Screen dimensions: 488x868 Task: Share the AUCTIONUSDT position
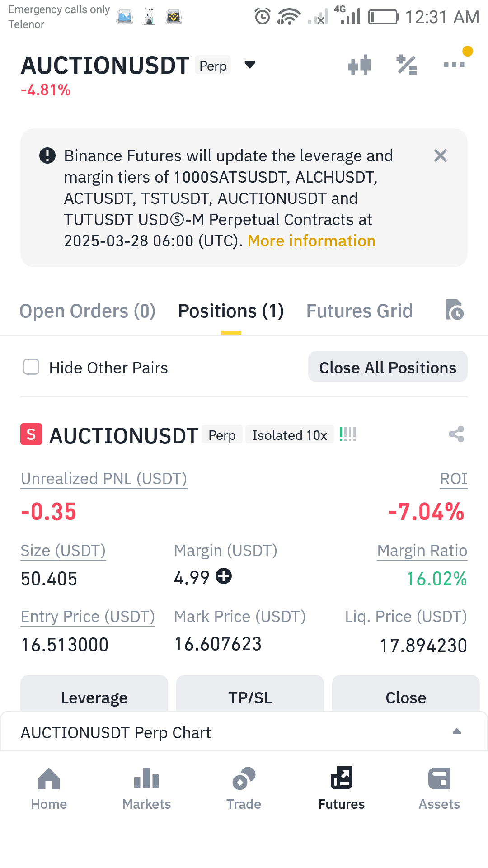(x=456, y=434)
